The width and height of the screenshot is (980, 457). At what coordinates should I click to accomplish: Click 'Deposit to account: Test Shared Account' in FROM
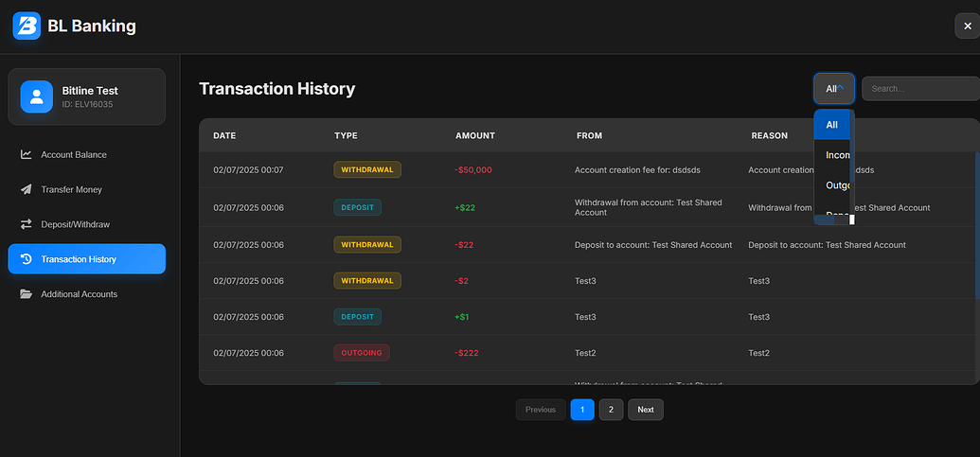pos(653,245)
